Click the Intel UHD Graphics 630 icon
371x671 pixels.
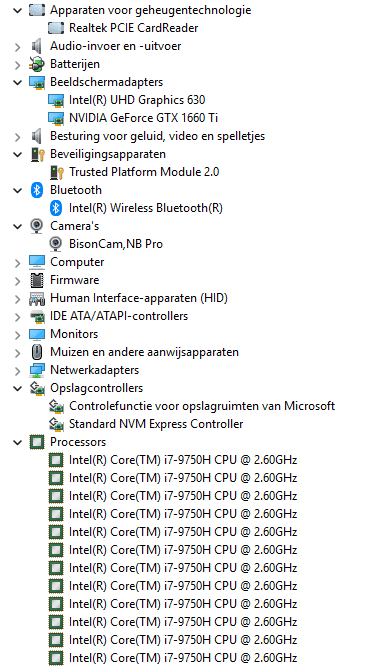tap(56, 100)
